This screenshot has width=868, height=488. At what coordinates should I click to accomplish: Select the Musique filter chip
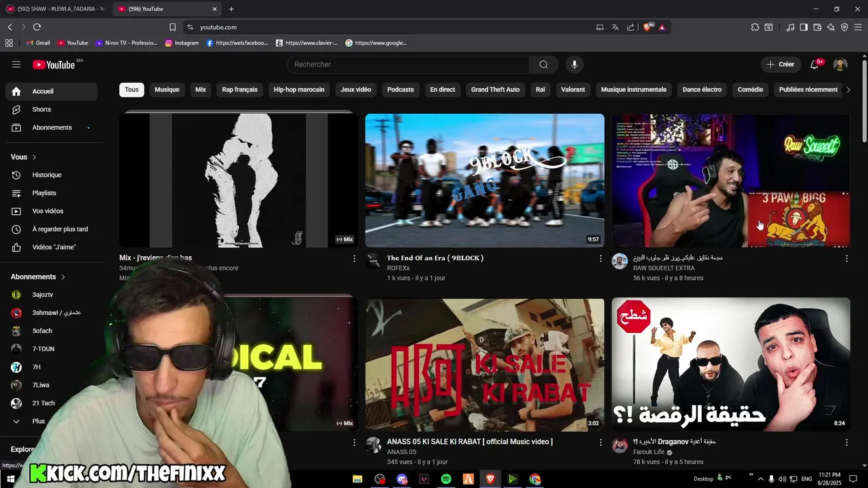click(x=167, y=89)
